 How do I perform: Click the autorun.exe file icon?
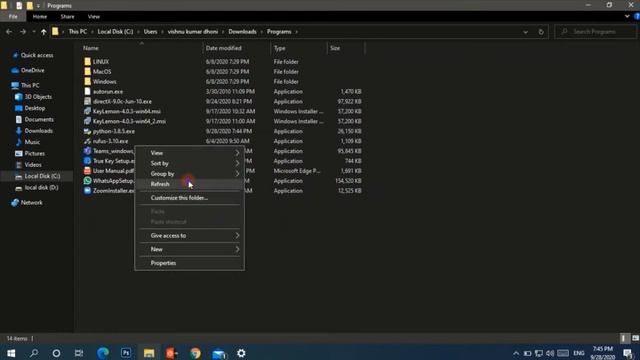(x=87, y=91)
